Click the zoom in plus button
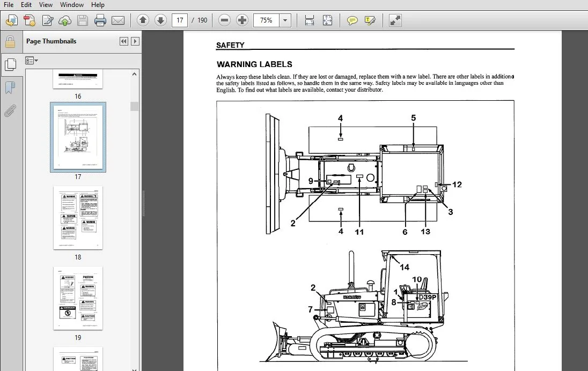The width and height of the screenshot is (588, 371). pos(242,20)
